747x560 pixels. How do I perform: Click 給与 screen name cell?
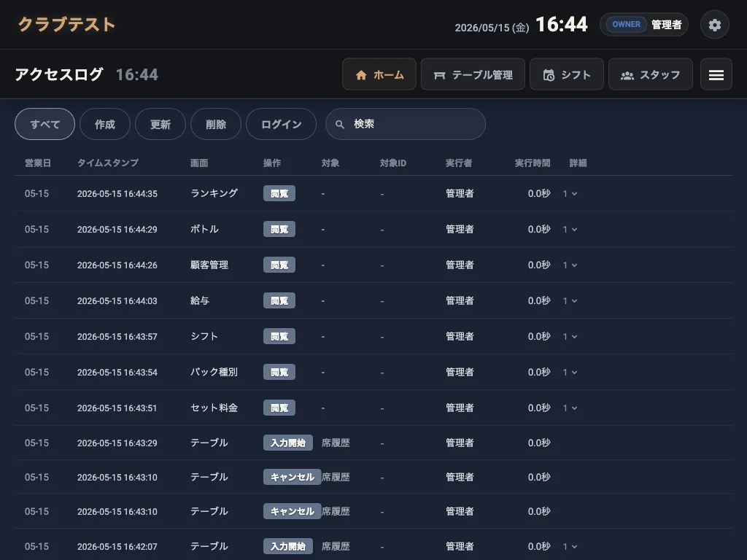(x=200, y=300)
